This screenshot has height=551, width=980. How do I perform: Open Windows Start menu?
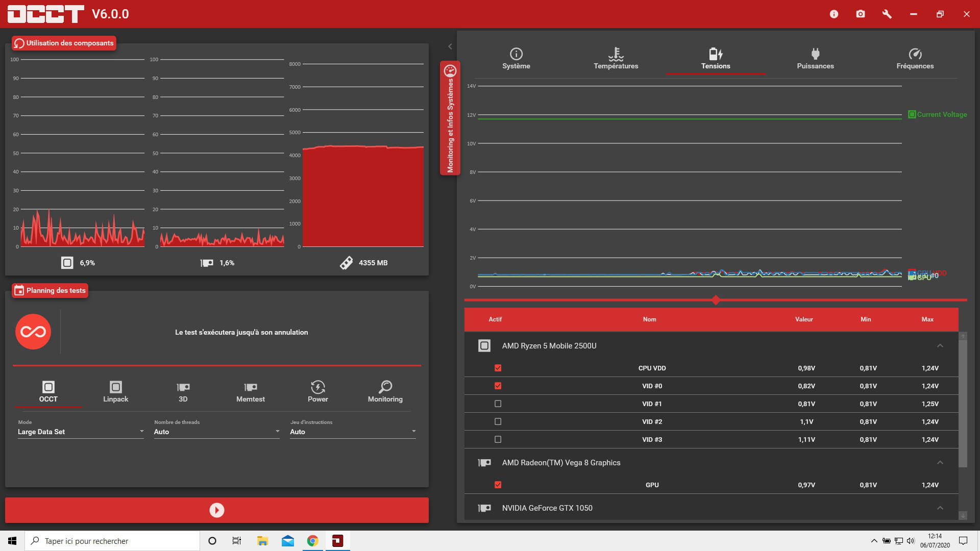click(12, 541)
